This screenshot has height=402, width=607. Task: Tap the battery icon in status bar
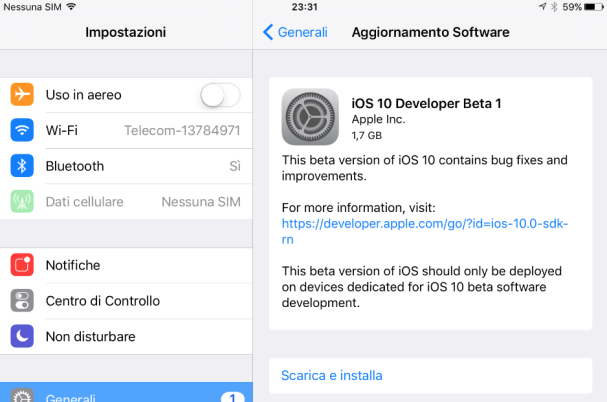(x=594, y=7)
